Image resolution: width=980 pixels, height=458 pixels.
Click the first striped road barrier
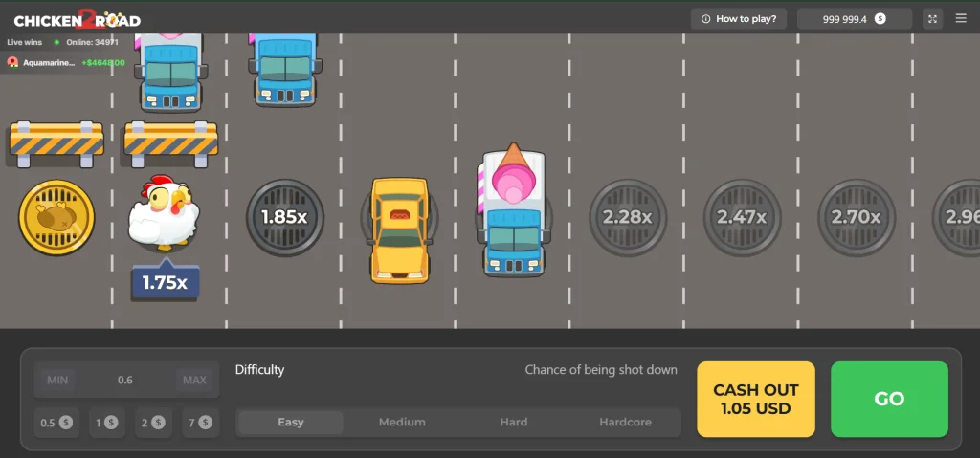click(x=56, y=143)
